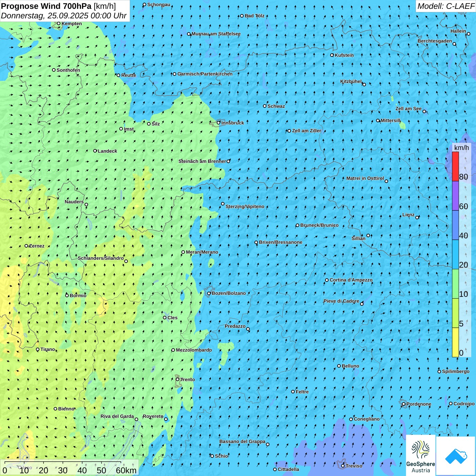The width and height of the screenshot is (476, 476).
Task: Click the Nauders location dot
Action: coord(86,205)
